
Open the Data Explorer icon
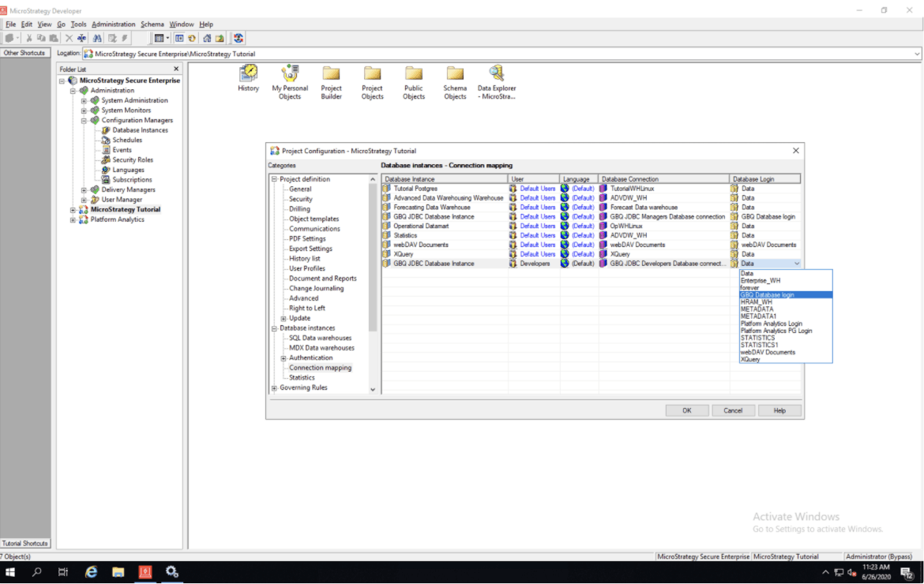coord(496,74)
